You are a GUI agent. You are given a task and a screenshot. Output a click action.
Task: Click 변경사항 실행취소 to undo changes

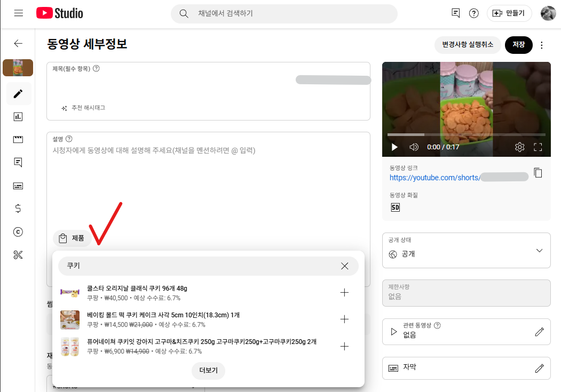(x=468, y=45)
